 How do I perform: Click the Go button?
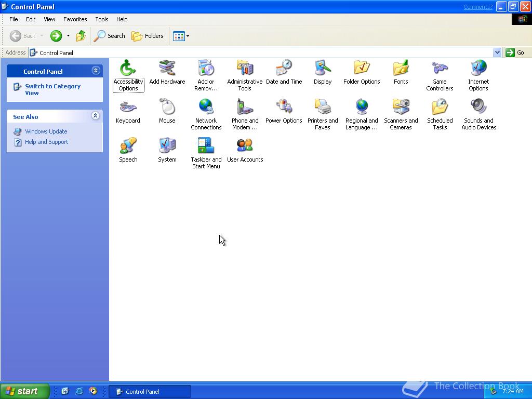515,52
